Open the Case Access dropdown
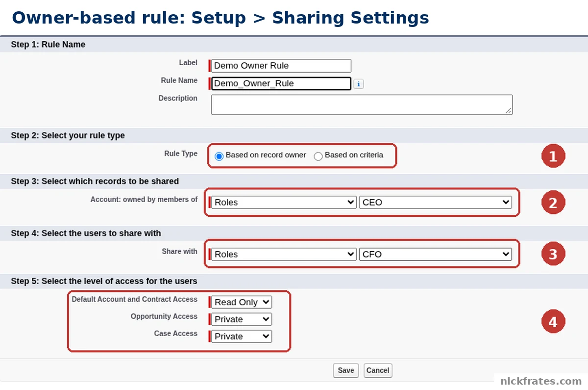The width and height of the screenshot is (588, 390). pos(242,337)
